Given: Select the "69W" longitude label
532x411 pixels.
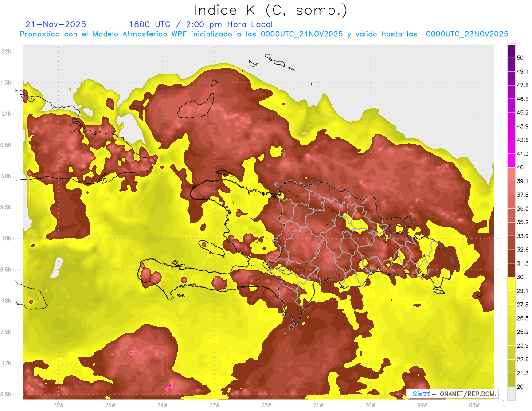Looking at the screenshot, I should tap(422, 405).
